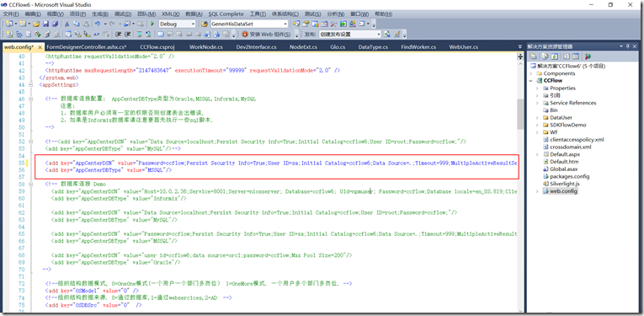Click the Save icon in toolbar

pyautogui.click(x=45, y=24)
